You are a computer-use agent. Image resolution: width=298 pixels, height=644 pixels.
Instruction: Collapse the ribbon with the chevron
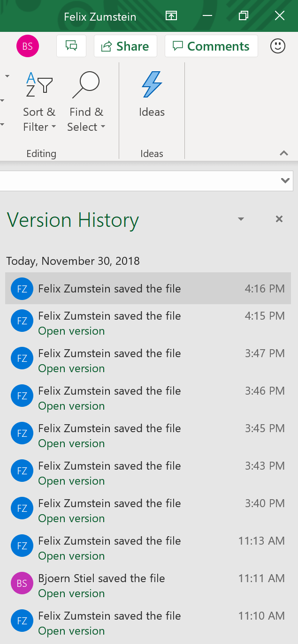point(283,153)
